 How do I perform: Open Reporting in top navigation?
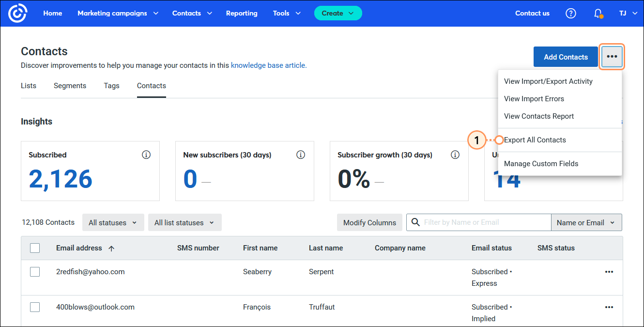[242, 13]
